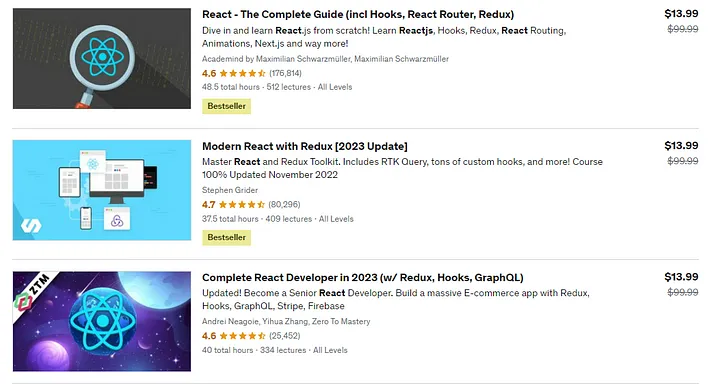
Task: Click the Bestseller badge on React Complete Guide
Action: pos(226,106)
